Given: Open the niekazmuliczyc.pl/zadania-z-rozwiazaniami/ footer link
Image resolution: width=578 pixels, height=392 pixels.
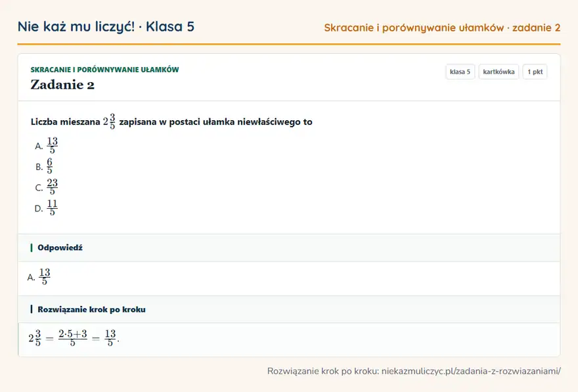Looking at the screenshot, I should (x=471, y=371).
